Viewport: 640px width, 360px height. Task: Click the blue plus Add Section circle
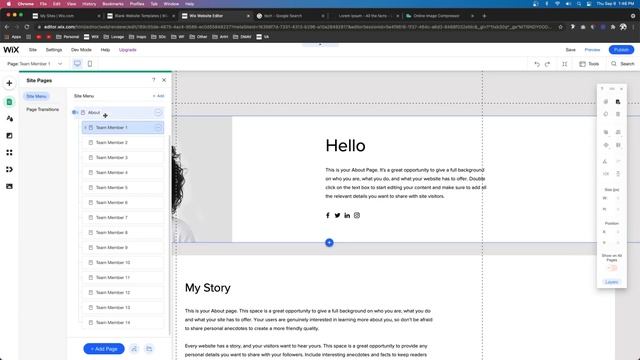pyautogui.click(x=329, y=243)
